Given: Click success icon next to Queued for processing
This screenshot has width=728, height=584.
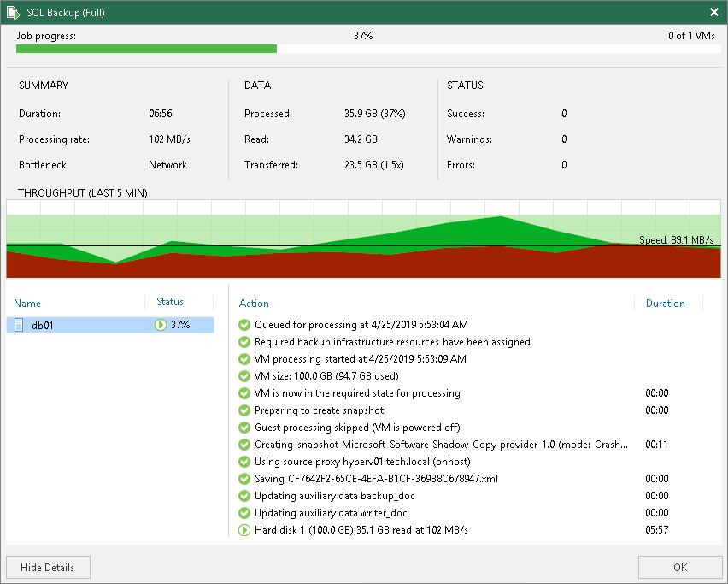Looking at the screenshot, I should point(244,325).
